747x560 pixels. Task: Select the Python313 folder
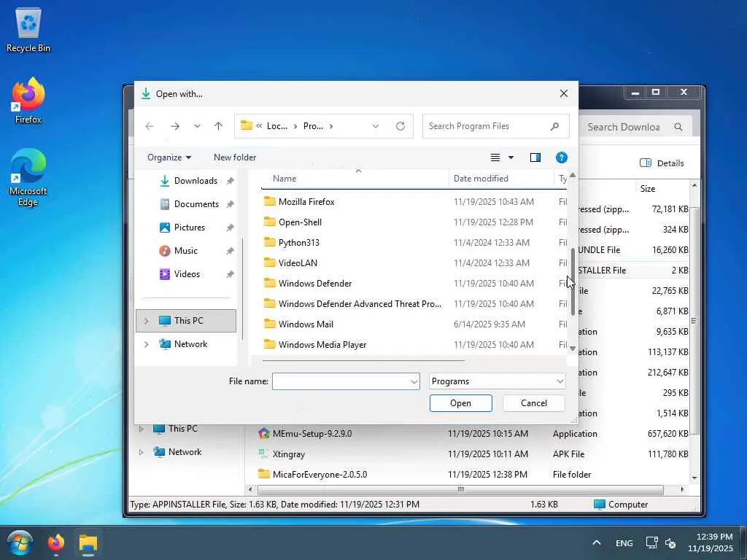(x=298, y=243)
